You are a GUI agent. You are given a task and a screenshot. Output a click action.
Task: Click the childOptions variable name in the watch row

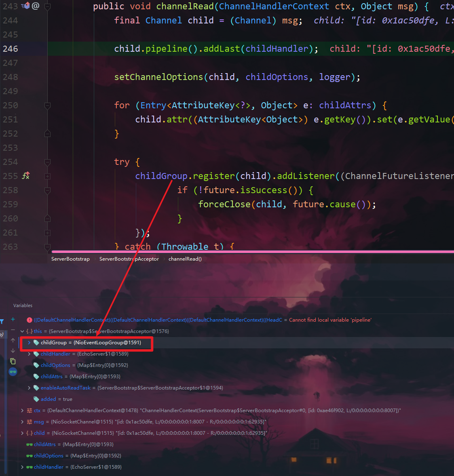click(49, 456)
